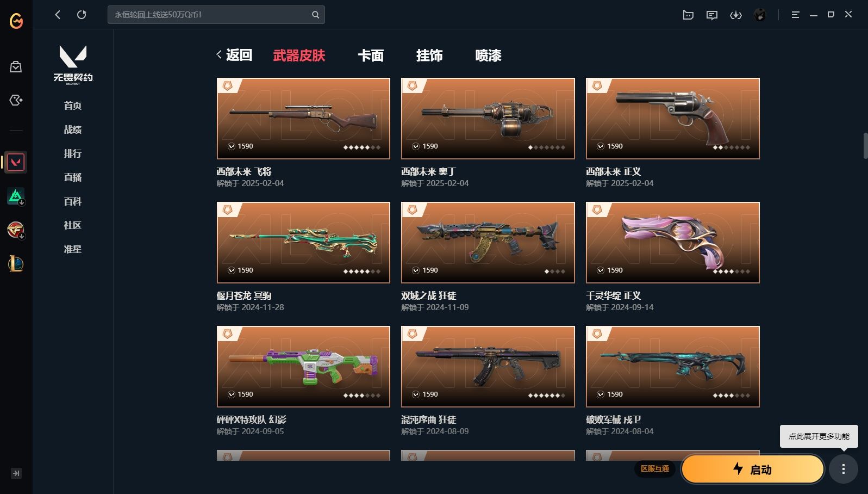Click the refresh icon in top bar
Image resolution: width=868 pixels, height=494 pixels.
(x=82, y=15)
